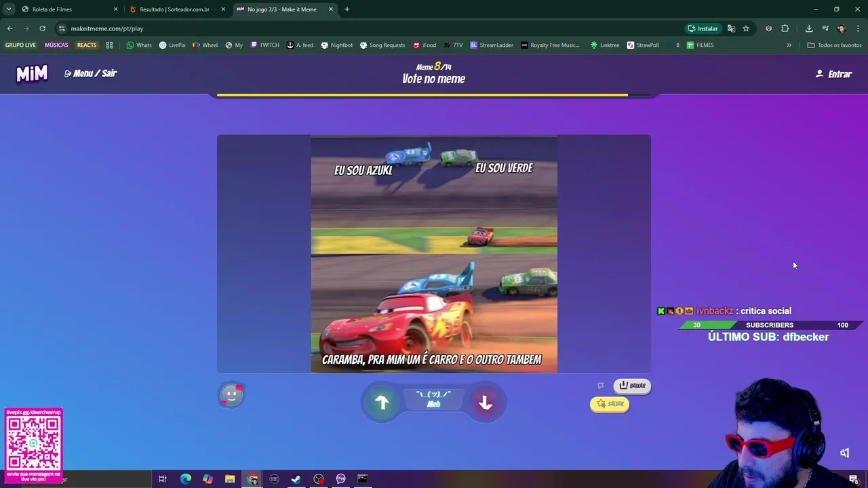Go back in browser history
Viewport: 868px width, 488px height.
[x=9, y=28]
